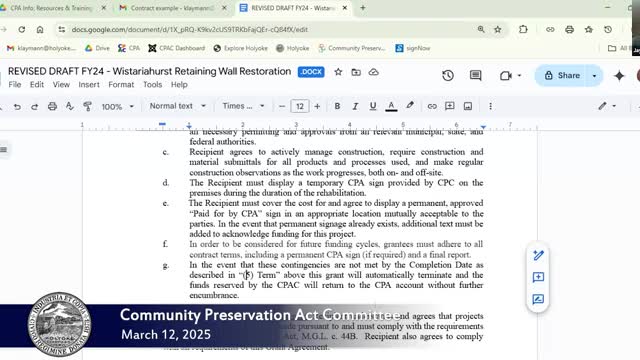Screen dimensions: 640x360
Task: Open the Edit menu
Action: (x=37, y=84)
